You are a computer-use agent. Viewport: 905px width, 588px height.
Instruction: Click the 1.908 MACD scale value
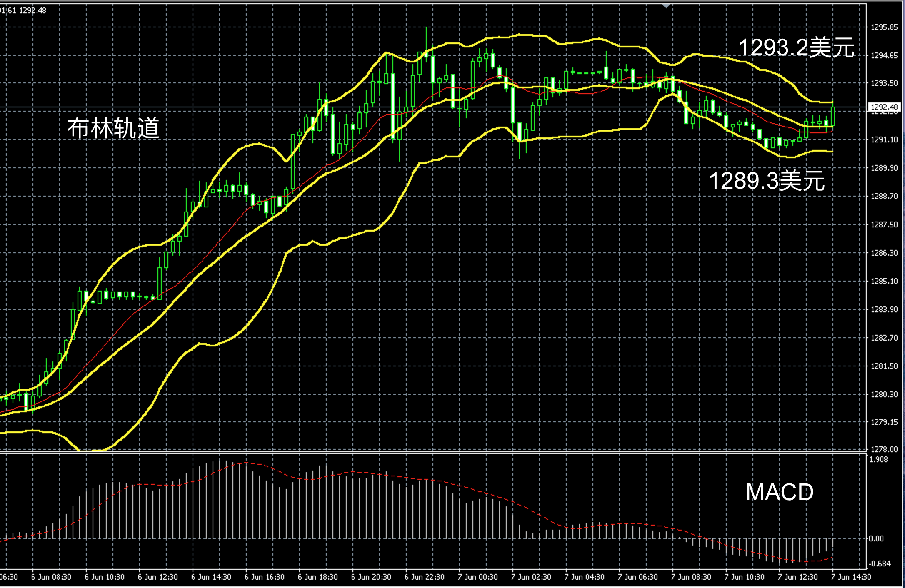879,459
